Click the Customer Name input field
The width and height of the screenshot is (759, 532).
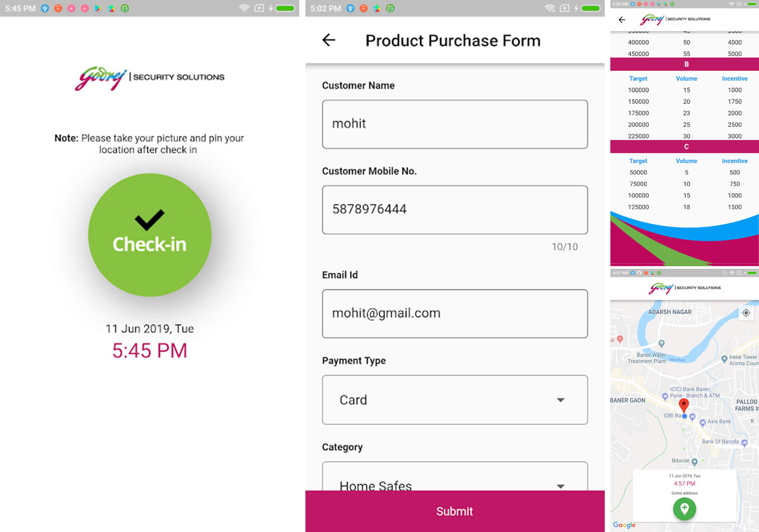click(x=455, y=124)
